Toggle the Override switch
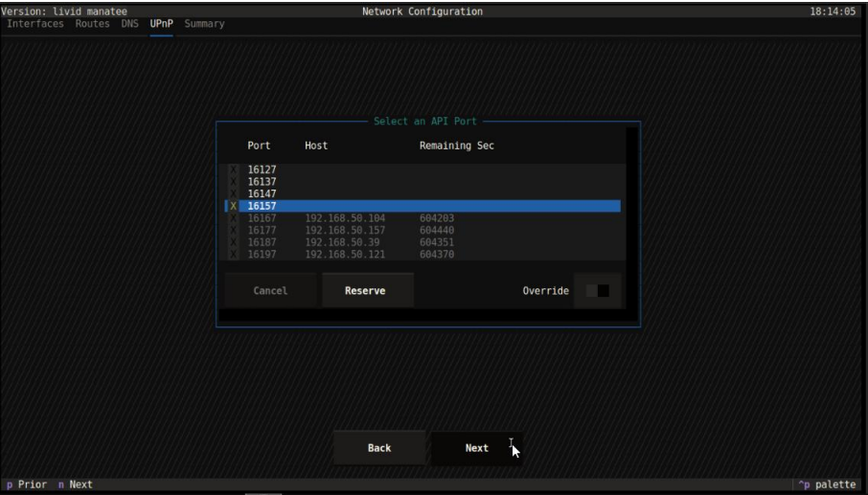The width and height of the screenshot is (868, 495). (597, 290)
